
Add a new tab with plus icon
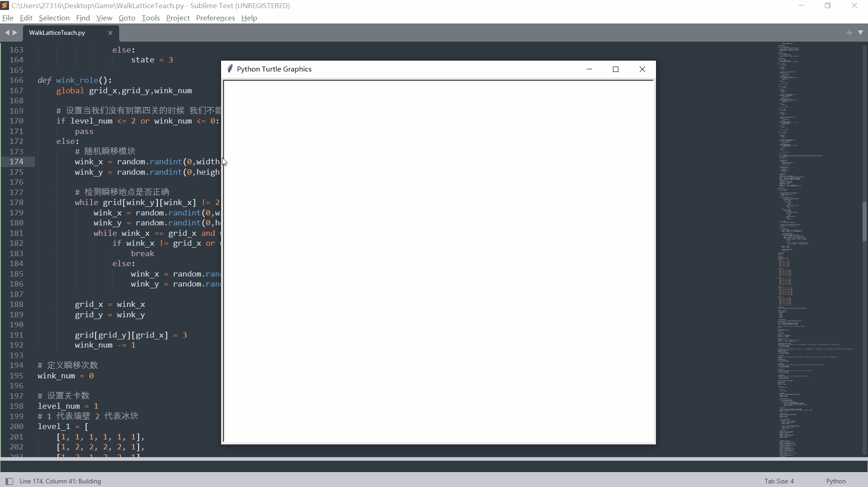[849, 33]
